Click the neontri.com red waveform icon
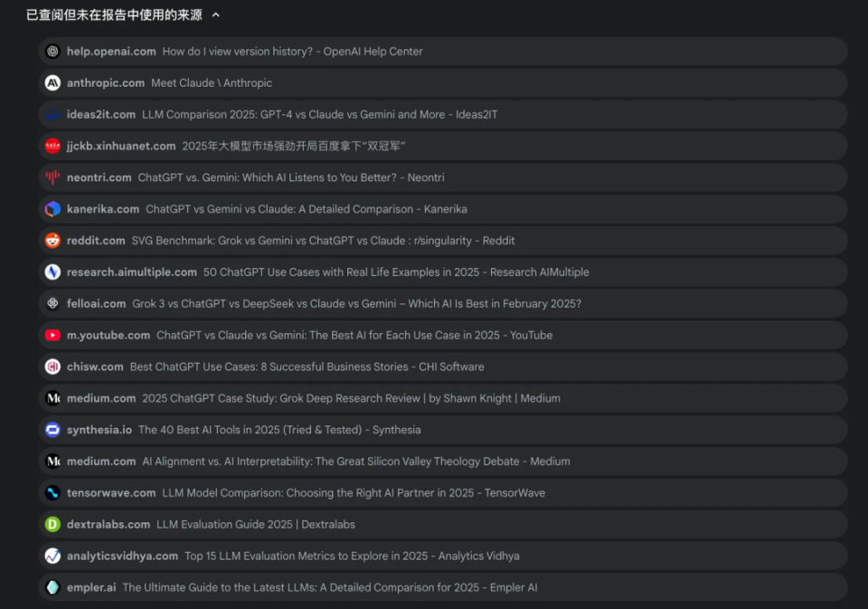Image resolution: width=868 pixels, height=609 pixels. coord(52,177)
